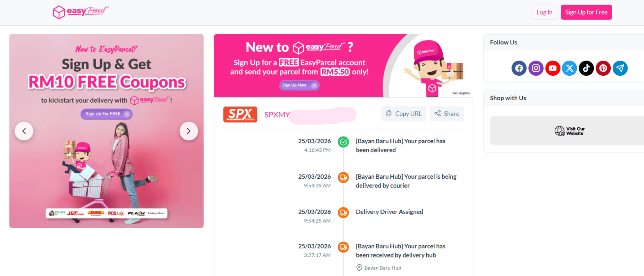Click the courier logos strip on coupon banner

[x=106, y=213]
